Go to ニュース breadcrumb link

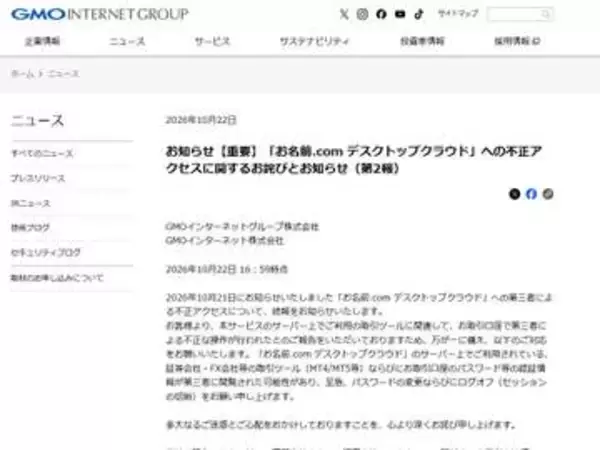64,73
